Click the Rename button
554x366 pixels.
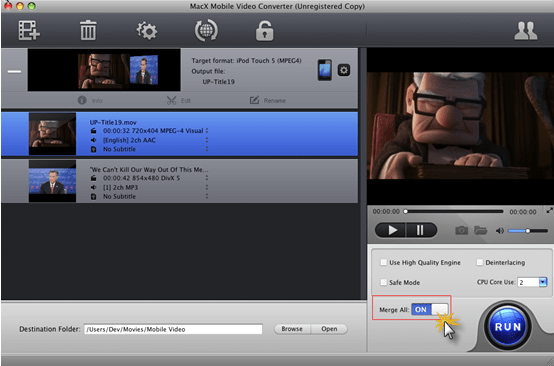click(267, 101)
